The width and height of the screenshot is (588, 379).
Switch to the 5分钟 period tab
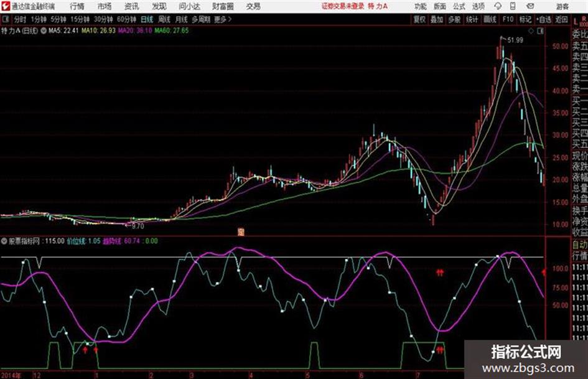(58, 19)
